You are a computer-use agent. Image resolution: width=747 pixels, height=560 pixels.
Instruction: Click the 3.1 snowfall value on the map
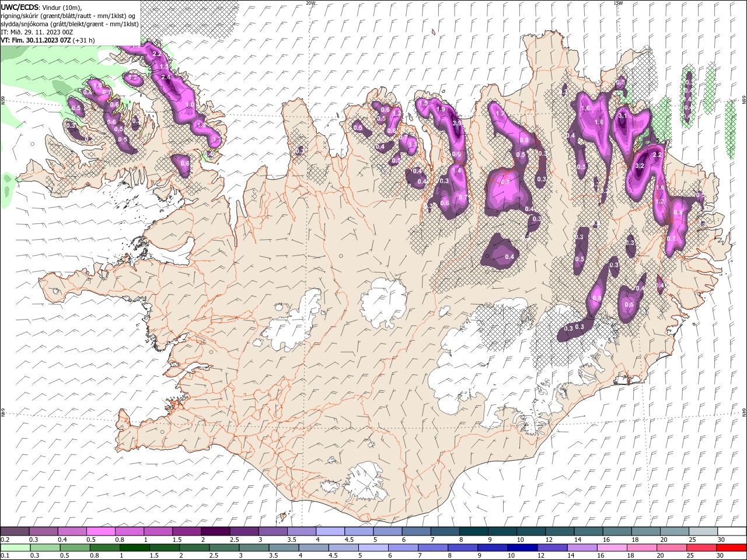(623, 116)
